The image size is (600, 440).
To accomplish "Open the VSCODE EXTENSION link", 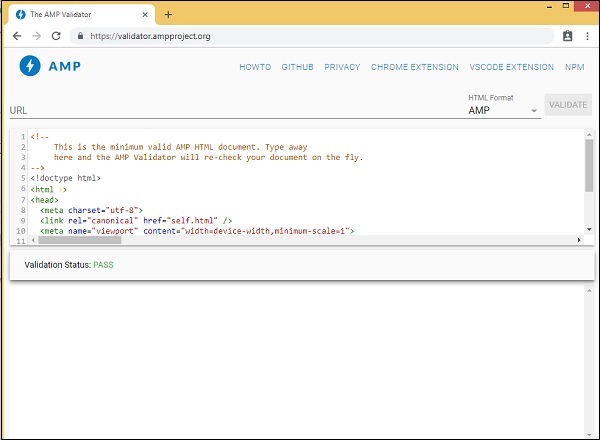I will (x=511, y=67).
